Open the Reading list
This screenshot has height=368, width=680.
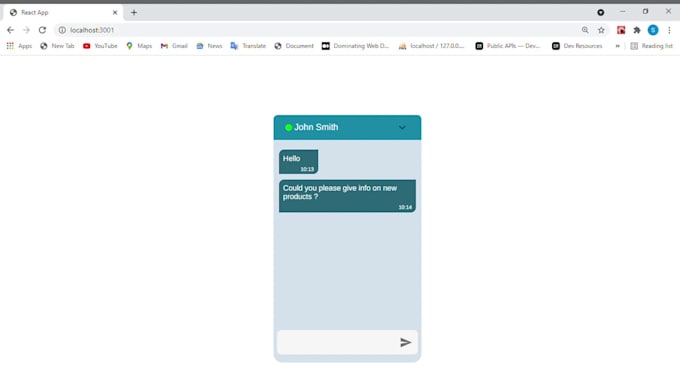tap(651, 46)
